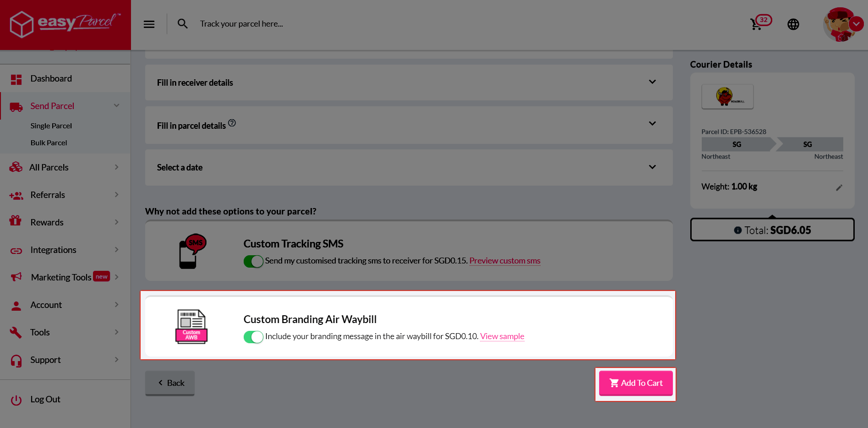Open the Integrations menu item
This screenshot has height=428, width=868.
(53, 250)
